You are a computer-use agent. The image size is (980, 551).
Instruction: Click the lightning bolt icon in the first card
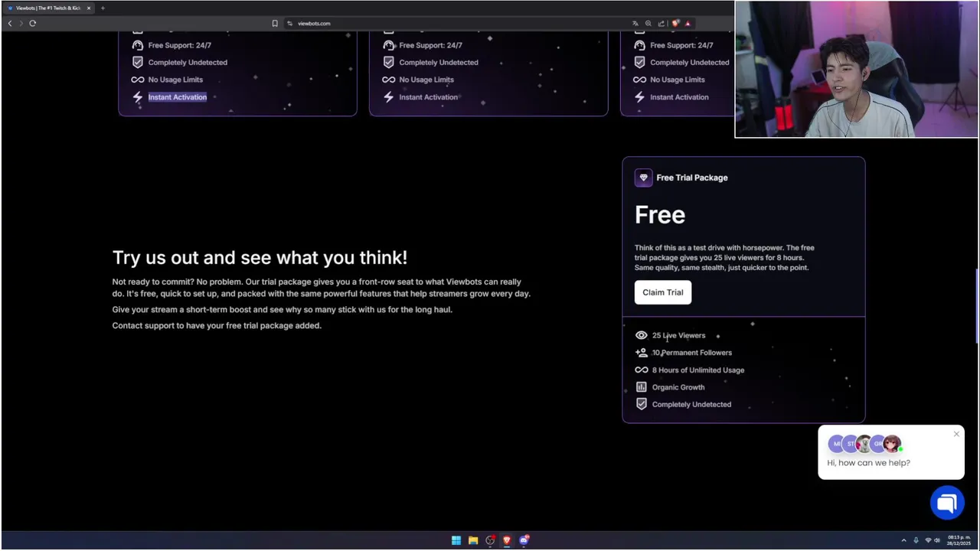(138, 97)
